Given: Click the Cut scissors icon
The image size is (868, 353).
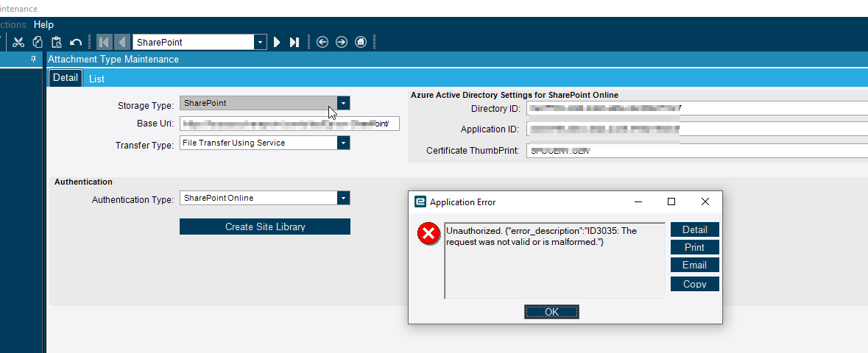Looking at the screenshot, I should [18, 42].
